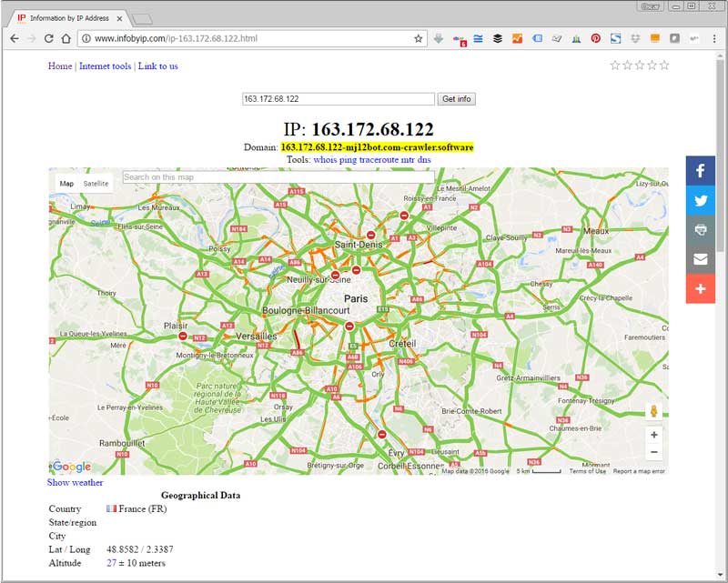Click the green-blue bar chart extension icon

click(x=576, y=38)
